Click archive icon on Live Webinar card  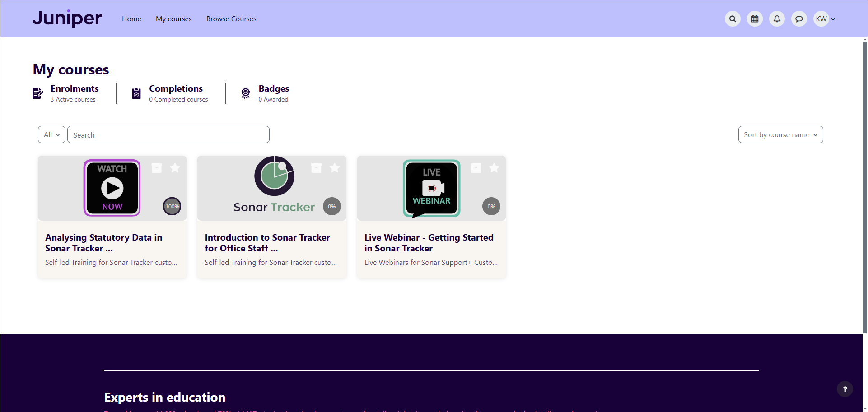pos(476,168)
